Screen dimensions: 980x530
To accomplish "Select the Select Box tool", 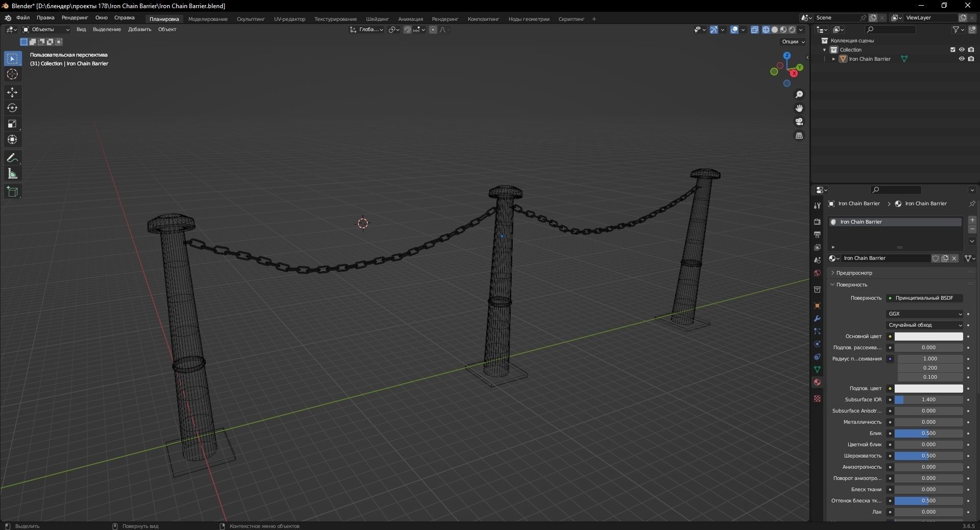I will pyautogui.click(x=12, y=59).
